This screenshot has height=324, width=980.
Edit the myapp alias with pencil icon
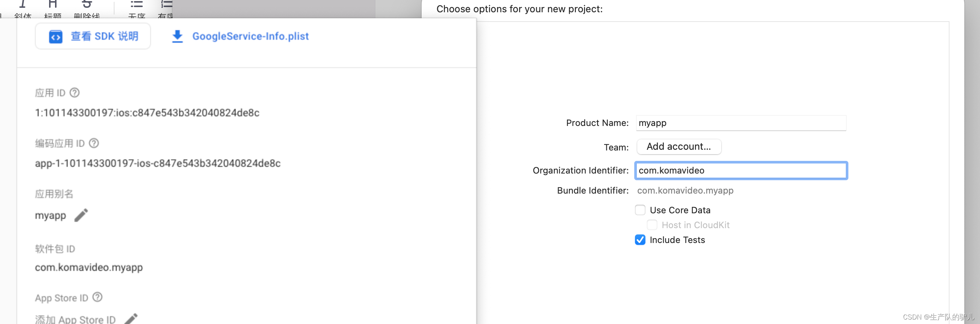pos(81,215)
